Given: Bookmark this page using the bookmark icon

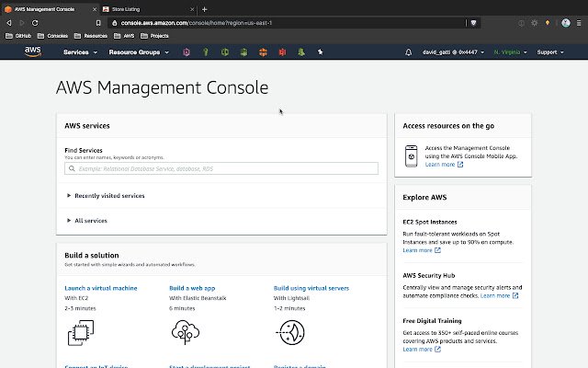Looking at the screenshot, I should pos(98,23).
